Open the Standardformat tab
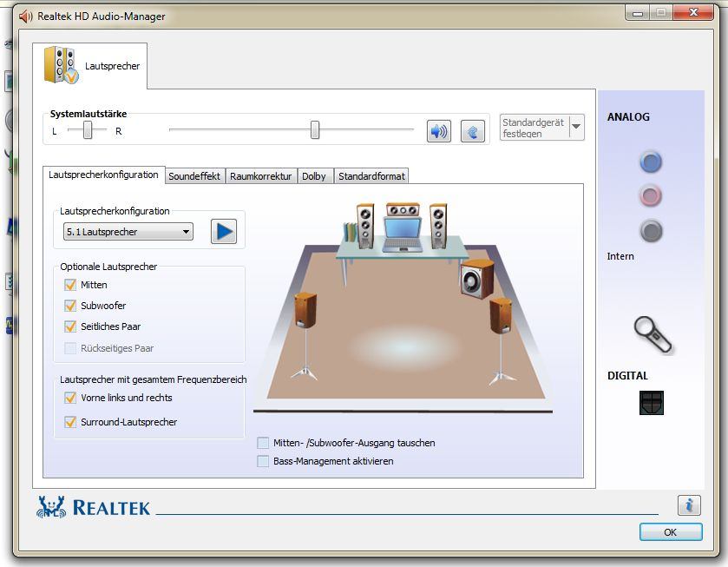The width and height of the screenshot is (728, 567). tap(371, 176)
